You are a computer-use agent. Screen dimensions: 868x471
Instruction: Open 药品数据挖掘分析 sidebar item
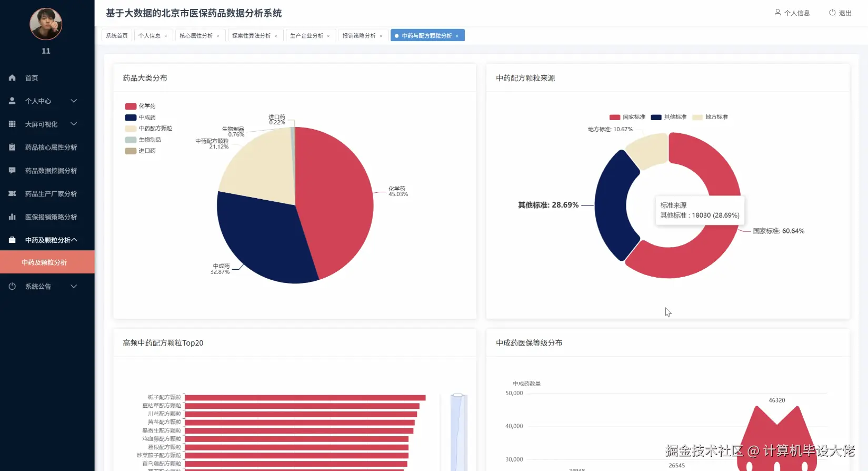(47, 170)
